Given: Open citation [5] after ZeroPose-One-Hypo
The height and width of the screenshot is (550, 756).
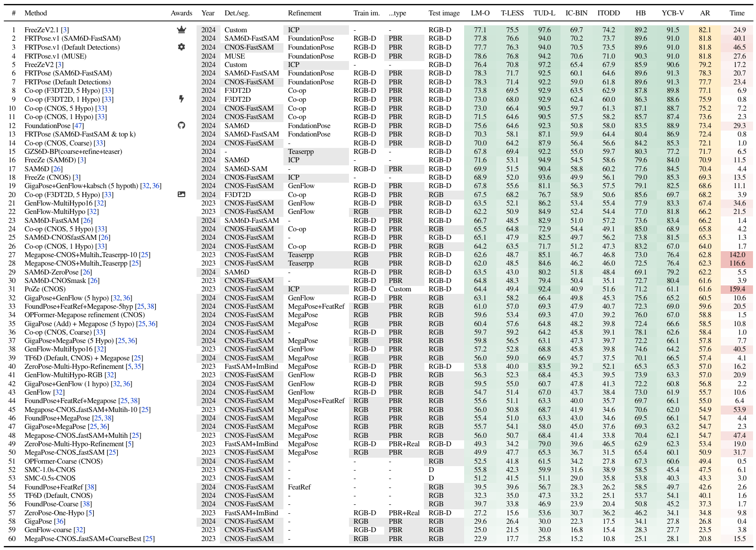Looking at the screenshot, I should click(90, 513).
